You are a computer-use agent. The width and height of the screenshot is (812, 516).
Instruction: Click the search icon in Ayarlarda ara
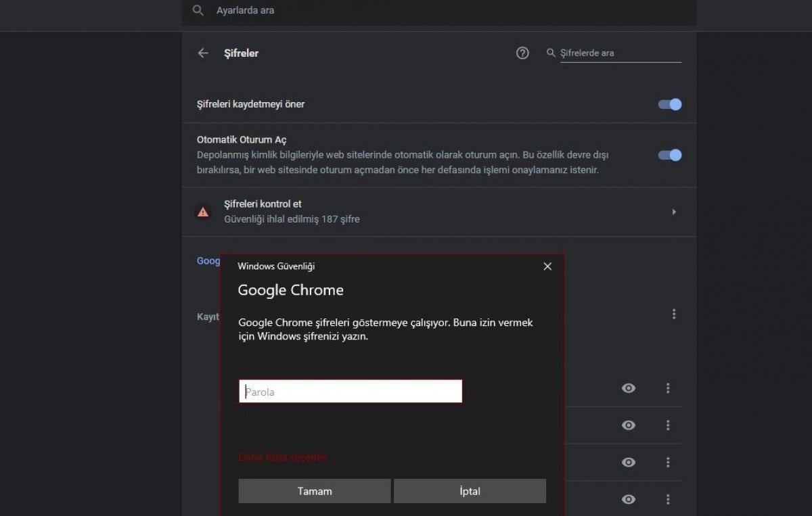click(198, 11)
